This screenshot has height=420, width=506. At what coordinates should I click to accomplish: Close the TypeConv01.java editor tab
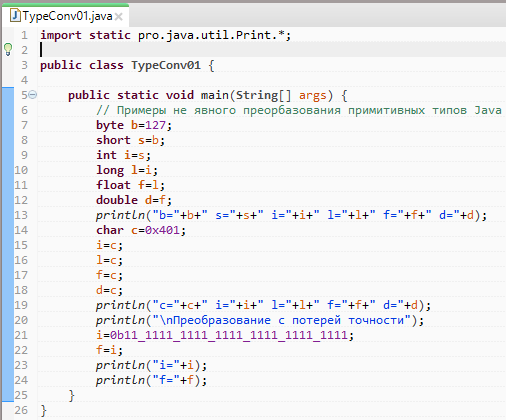(x=118, y=16)
